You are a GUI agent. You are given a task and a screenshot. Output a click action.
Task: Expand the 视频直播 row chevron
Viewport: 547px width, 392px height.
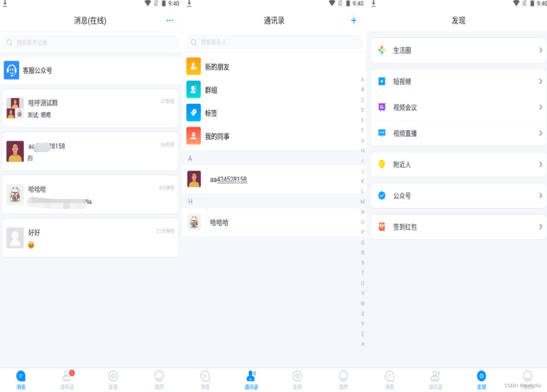click(x=540, y=133)
